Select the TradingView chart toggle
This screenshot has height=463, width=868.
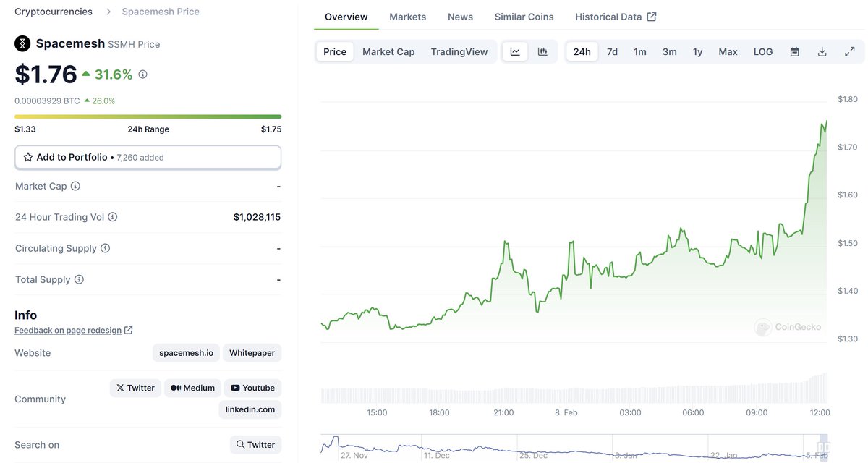(x=459, y=51)
